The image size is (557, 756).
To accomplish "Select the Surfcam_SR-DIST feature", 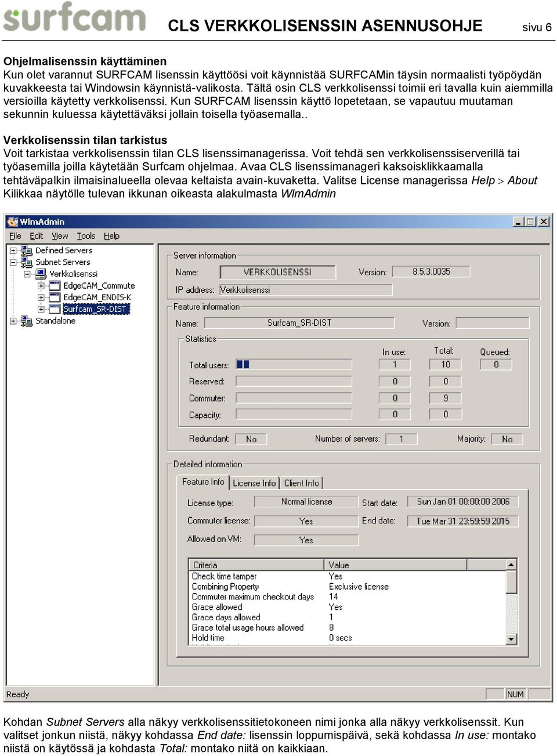I will point(96,309).
